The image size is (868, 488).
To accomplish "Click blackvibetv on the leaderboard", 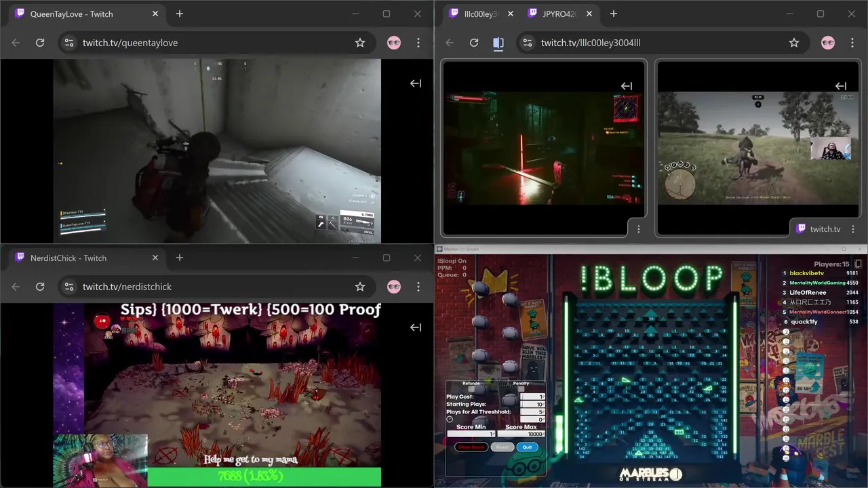I will tap(808, 273).
